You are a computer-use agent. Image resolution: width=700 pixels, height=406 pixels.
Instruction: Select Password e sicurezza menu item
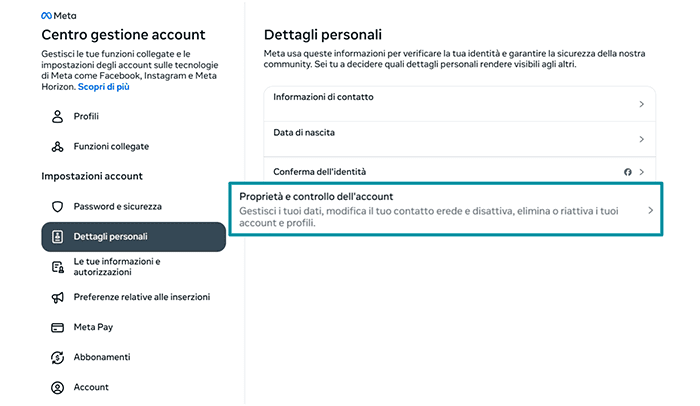click(117, 207)
